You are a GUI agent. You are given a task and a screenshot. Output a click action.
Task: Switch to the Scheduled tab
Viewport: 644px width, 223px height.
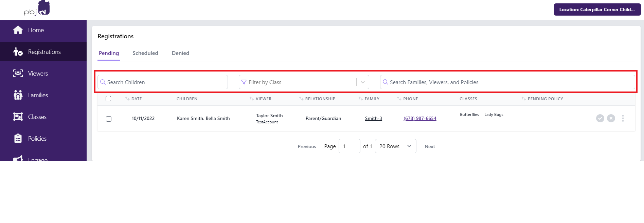[145, 53]
